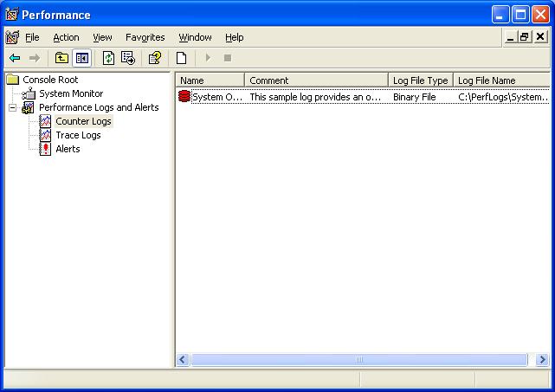Screen dimensions: 555x392
Task: Select the System Overview log icon
Action: 184,97
